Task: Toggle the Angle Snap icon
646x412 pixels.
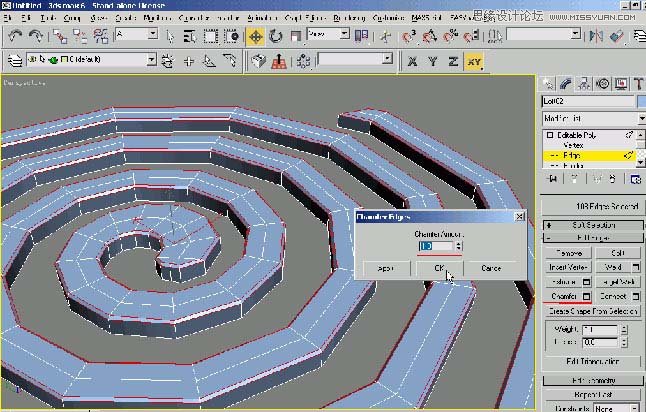Action: click(430, 37)
